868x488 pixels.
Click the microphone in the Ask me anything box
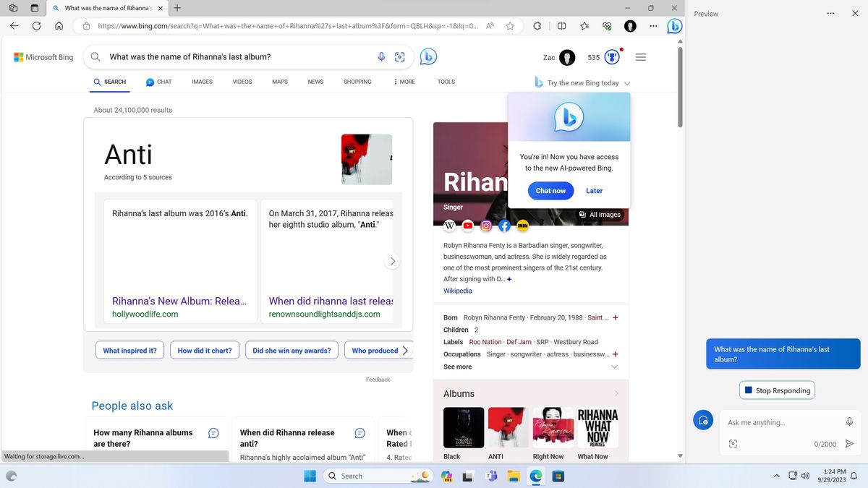[850, 421]
